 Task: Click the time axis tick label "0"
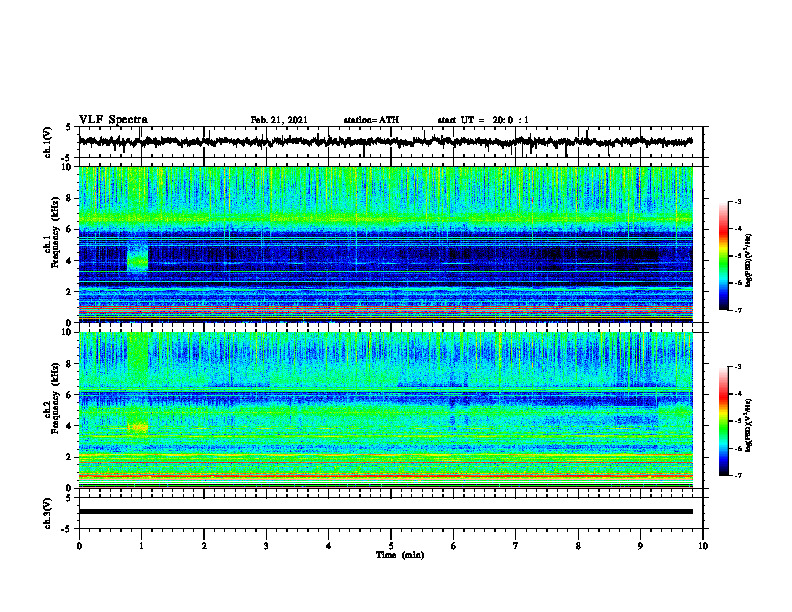pyautogui.click(x=79, y=546)
